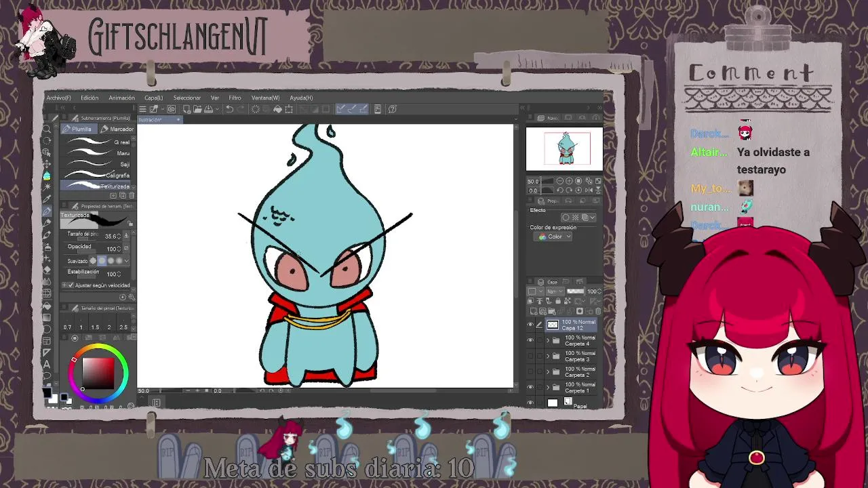
Task: Open the Animación menu
Action: coord(121,98)
